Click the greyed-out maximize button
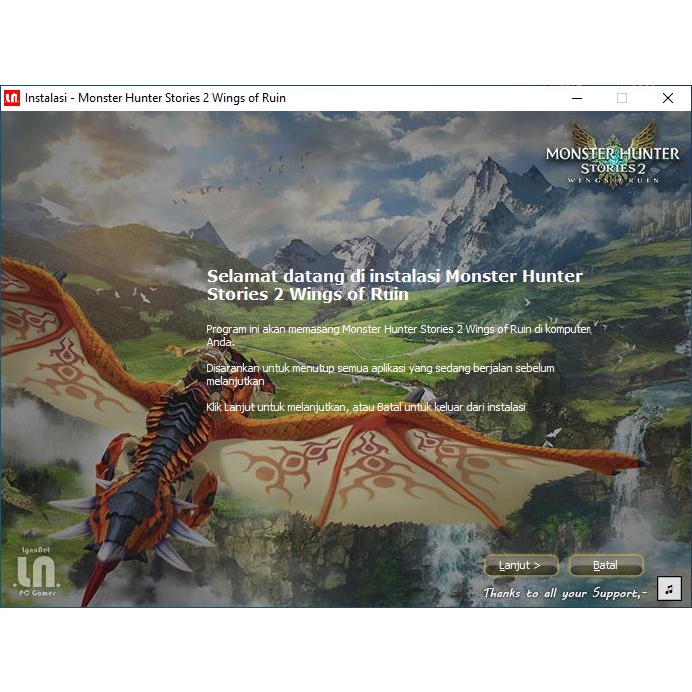The width and height of the screenshot is (692, 692). (x=622, y=98)
